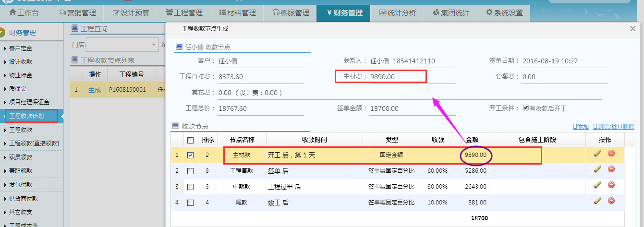Click the 生成 link in the project list
This screenshot has height=227, width=644.
(95, 90)
